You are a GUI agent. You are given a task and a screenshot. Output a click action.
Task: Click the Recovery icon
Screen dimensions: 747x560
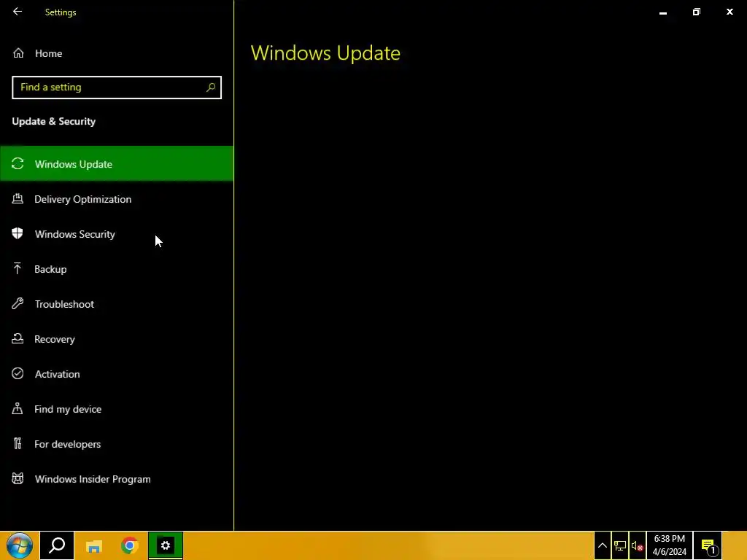pyautogui.click(x=18, y=338)
